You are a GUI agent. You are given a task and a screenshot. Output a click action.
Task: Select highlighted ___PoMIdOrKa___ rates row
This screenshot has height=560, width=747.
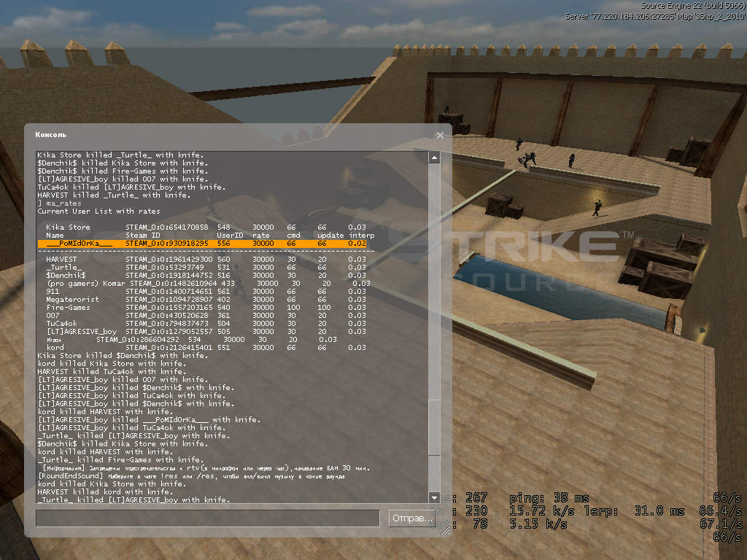click(x=202, y=244)
